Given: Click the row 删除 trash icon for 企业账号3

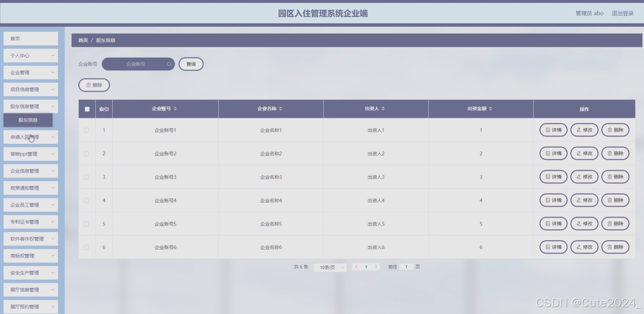Looking at the screenshot, I should click(x=610, y=177).
